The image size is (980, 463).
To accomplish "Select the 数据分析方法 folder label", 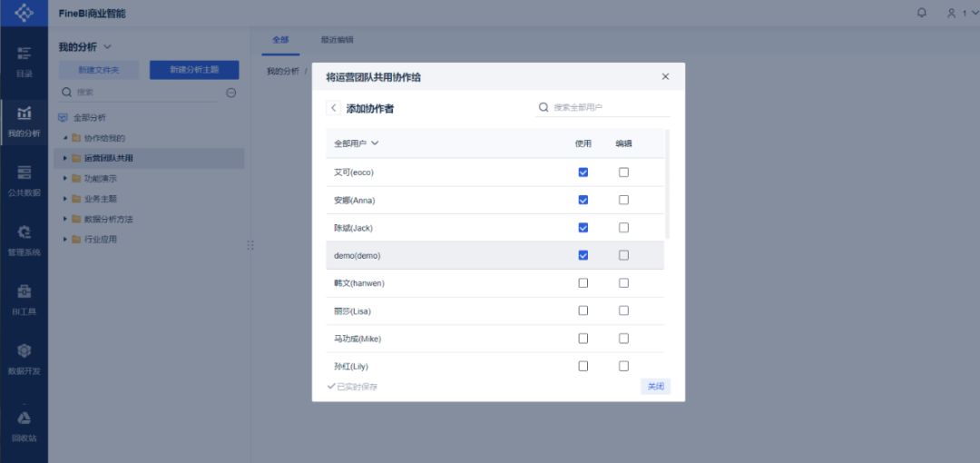I will 109,220.
